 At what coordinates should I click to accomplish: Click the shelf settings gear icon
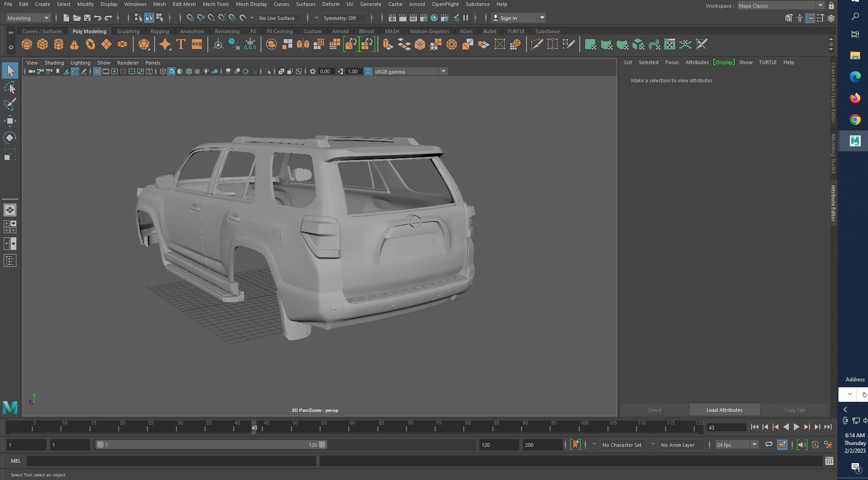11,47
